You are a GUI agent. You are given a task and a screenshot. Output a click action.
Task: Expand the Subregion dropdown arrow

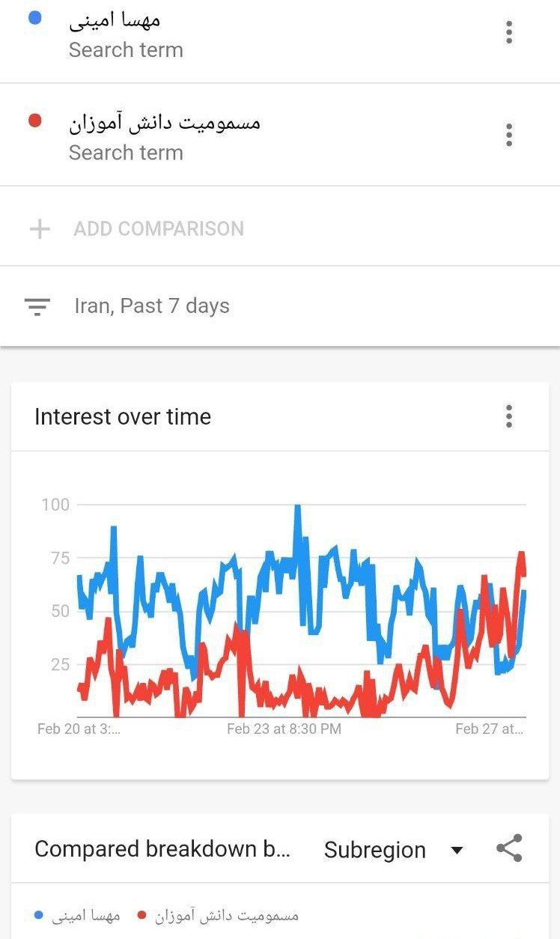tap(457, 850)
